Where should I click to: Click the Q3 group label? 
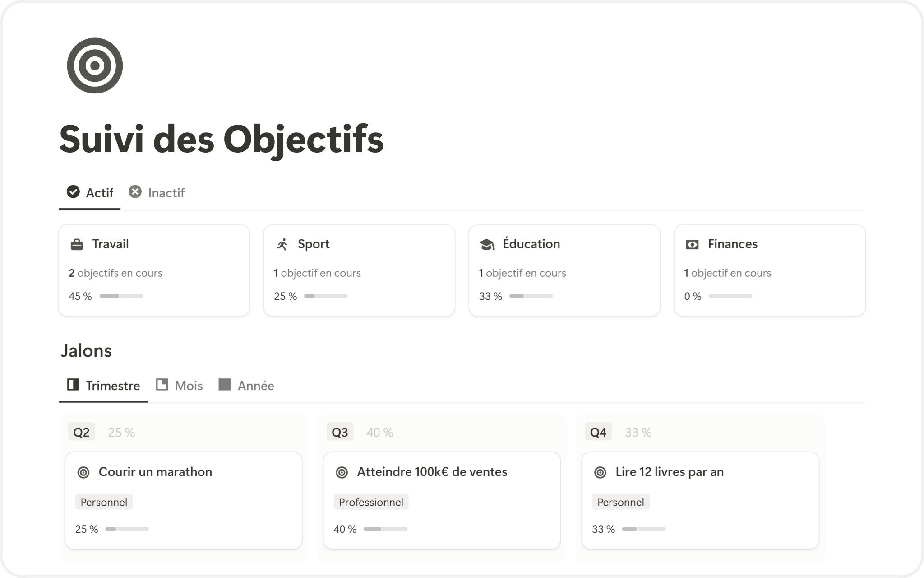click(x=340, y=432)
